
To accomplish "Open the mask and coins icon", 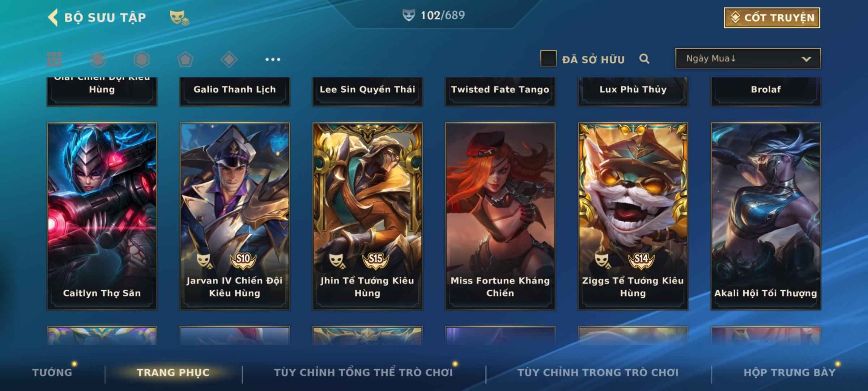I will [x=179, y=18].
